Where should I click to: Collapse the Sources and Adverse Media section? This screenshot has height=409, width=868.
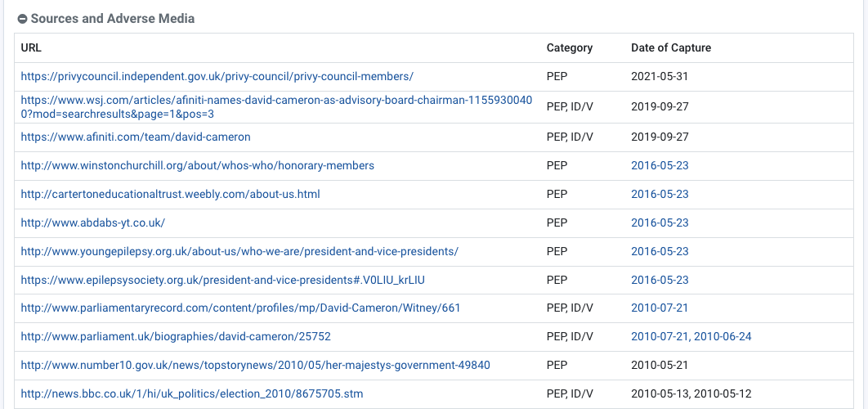pyautogui.click(x=23, y=19)
